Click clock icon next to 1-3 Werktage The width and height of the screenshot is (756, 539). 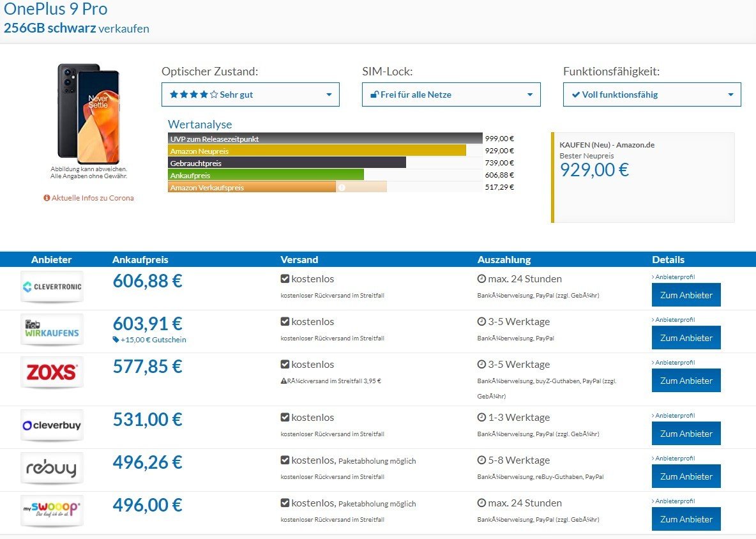(481, 418)
